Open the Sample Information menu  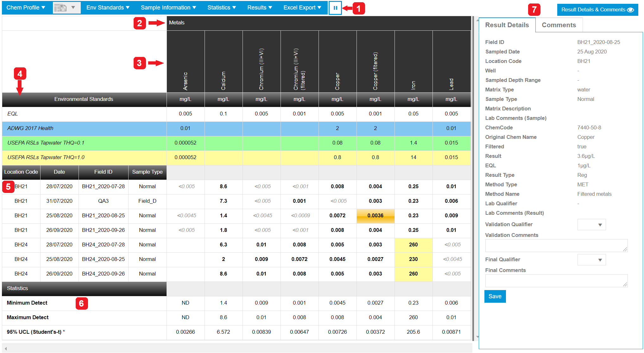168,7
